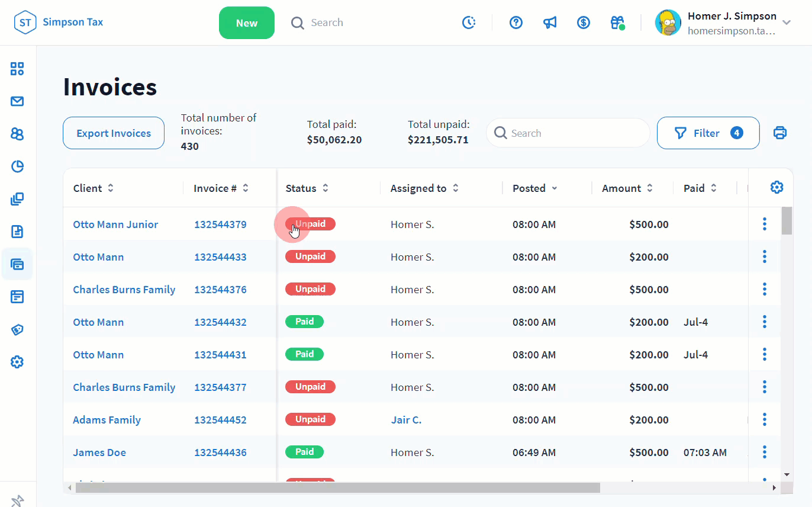
Task: Open invoice number 132544433 link
Action: point(220,257)
